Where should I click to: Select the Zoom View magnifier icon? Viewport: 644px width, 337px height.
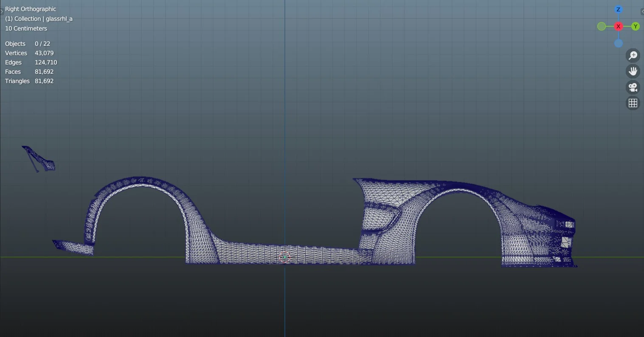pos(633,55)
